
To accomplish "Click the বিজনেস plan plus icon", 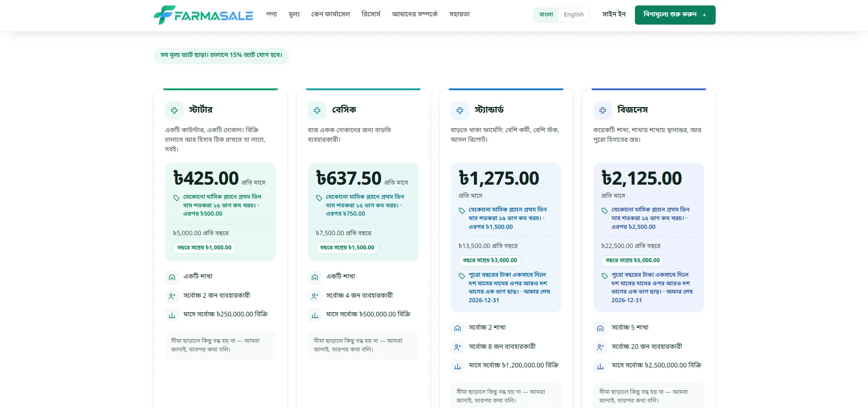I will (603, 110).
